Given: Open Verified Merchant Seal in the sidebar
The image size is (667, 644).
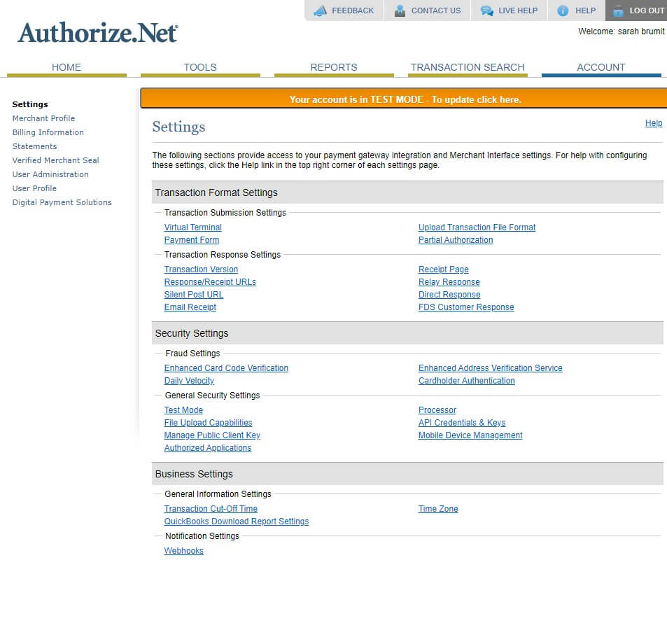Looking at the screenshot, I should coord(56,160).
